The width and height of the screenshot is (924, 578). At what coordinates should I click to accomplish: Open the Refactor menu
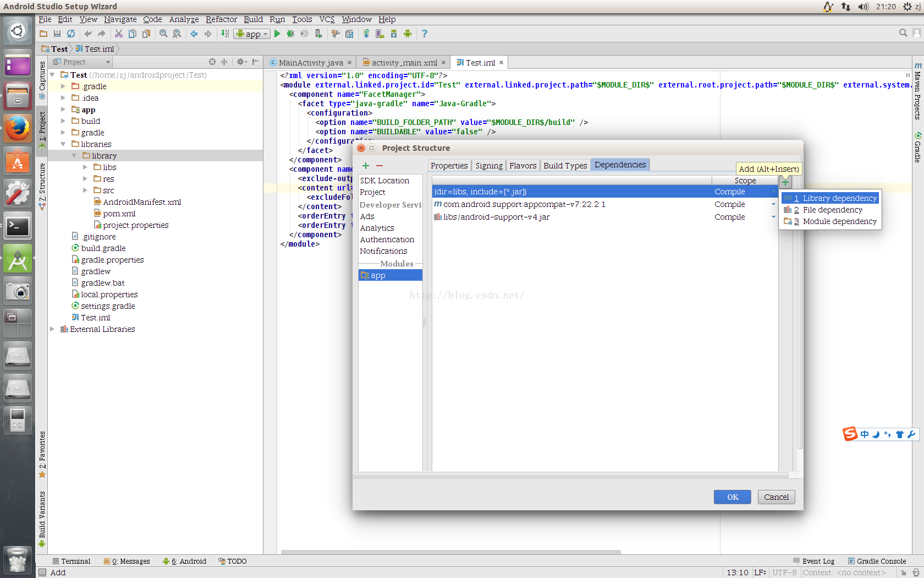tap(221, 19)
